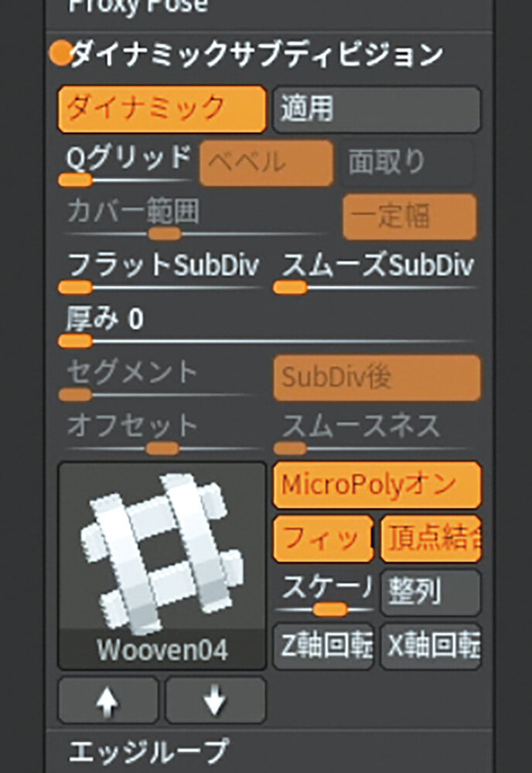Toggle the 面取り option
This screenshot has height=773, width=532.
point(408,162)
